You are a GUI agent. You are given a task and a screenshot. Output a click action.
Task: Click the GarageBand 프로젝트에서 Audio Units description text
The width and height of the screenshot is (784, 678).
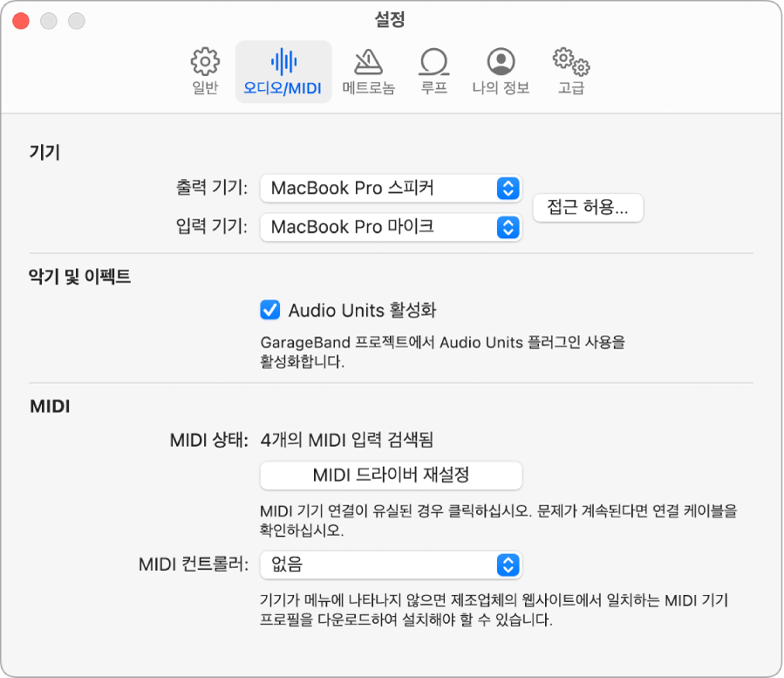click(x=442, y=352)
